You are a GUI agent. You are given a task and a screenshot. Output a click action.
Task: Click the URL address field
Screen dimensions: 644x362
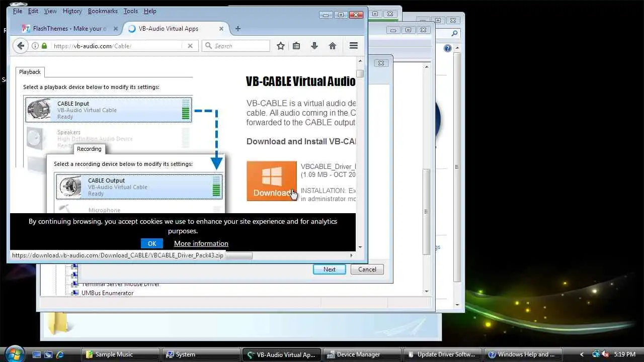point(117,46)
